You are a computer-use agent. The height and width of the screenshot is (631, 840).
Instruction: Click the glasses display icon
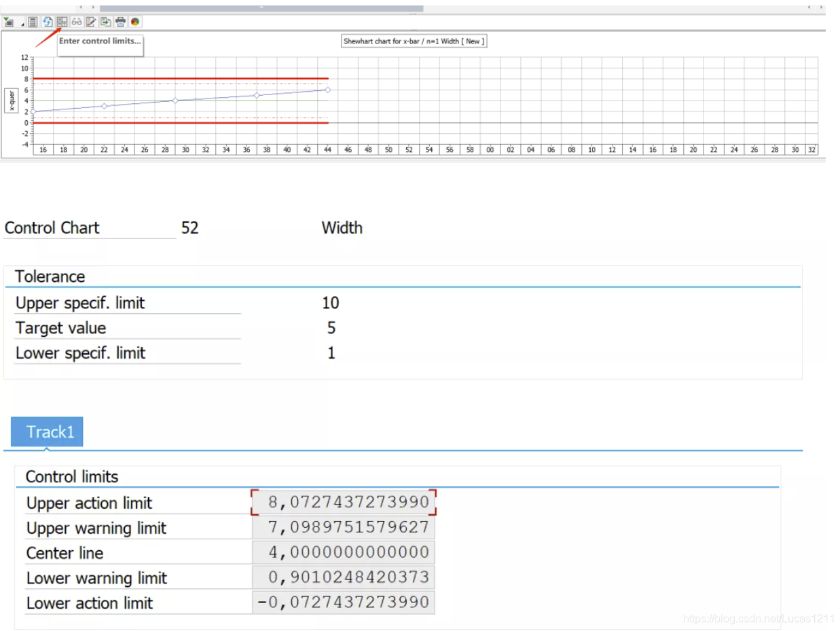pos(77,22)
